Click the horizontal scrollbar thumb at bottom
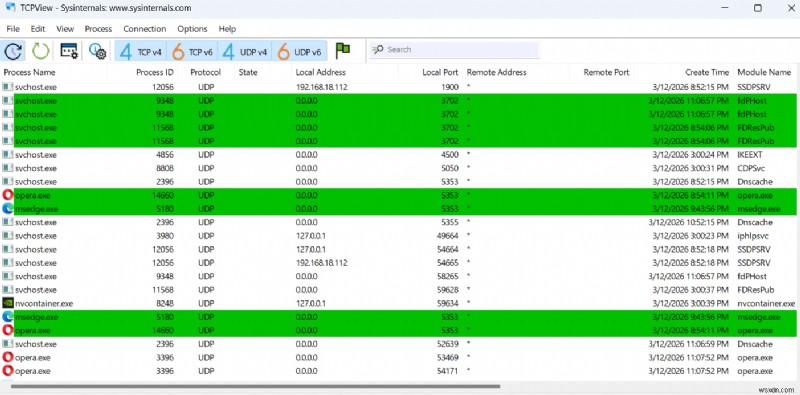 pyautogui.click(x=255, y=386)
